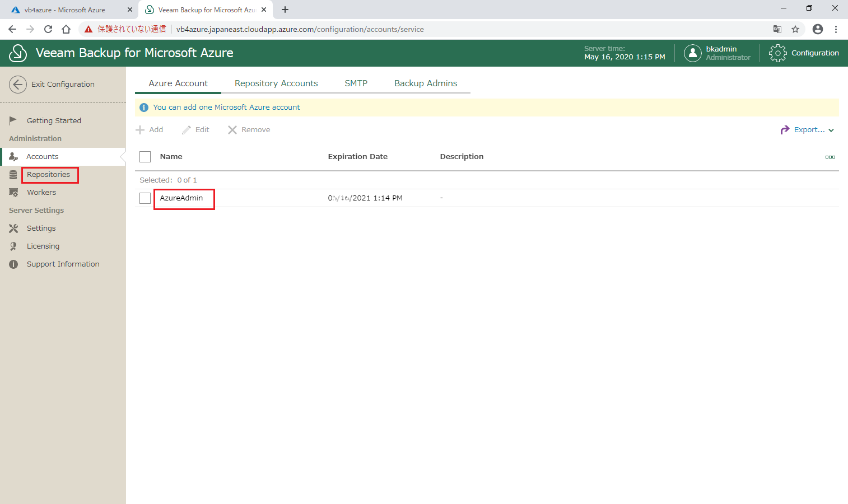Expand the Export dropdown arrow

click(831, 130)
